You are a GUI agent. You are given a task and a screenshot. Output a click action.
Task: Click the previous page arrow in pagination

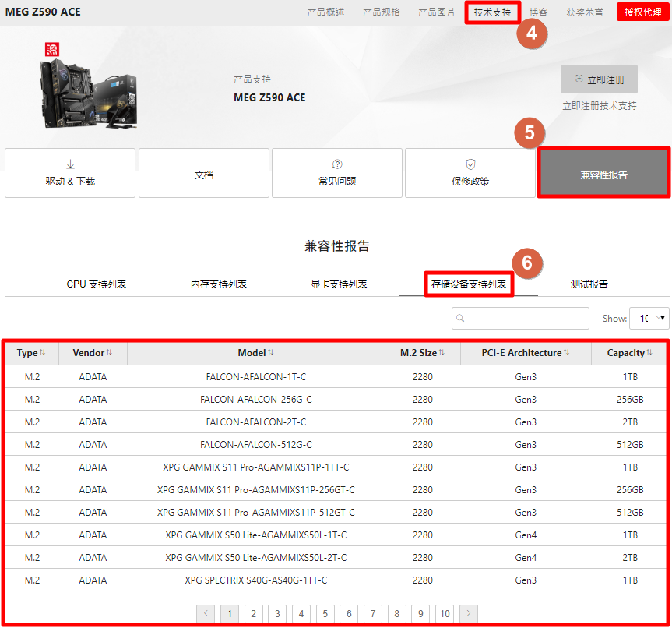[x=206, y=613]
